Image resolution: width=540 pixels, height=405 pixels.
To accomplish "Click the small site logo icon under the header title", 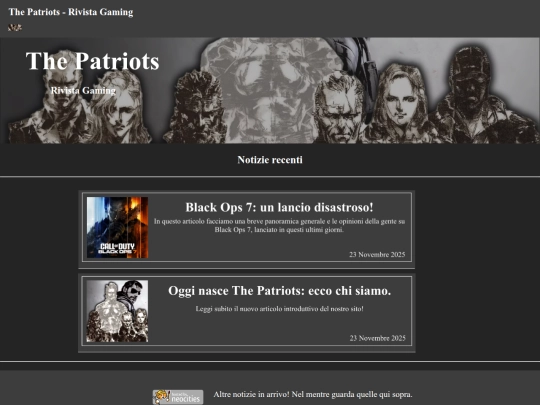I will (x=15, y=28).
